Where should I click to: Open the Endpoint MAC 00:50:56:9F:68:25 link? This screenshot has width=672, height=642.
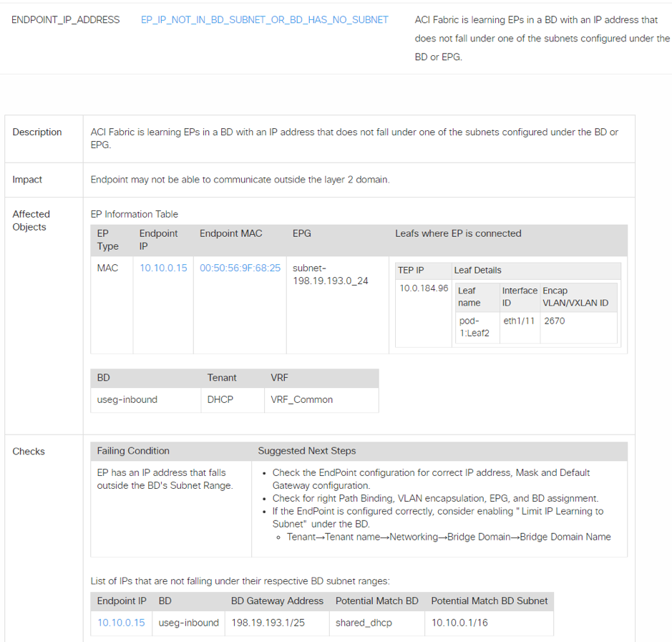240,268
